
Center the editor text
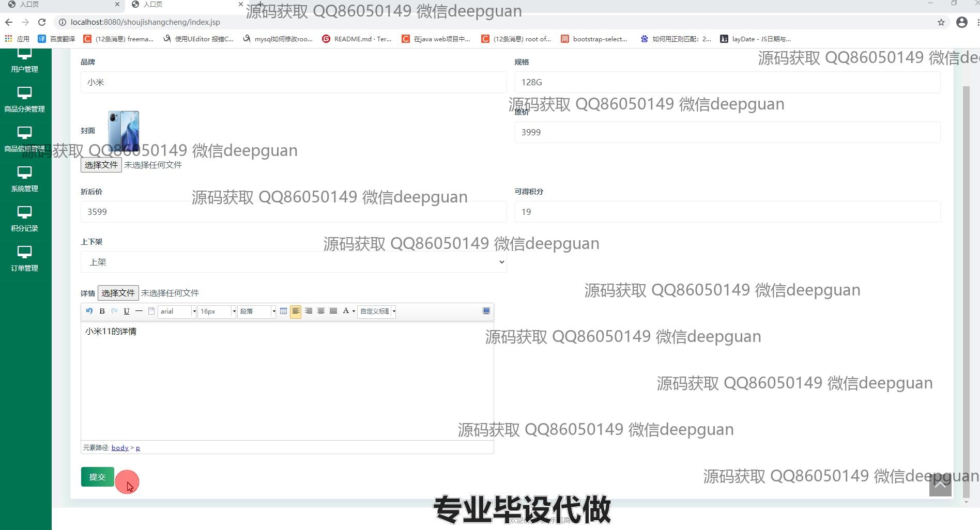[321, 311]
